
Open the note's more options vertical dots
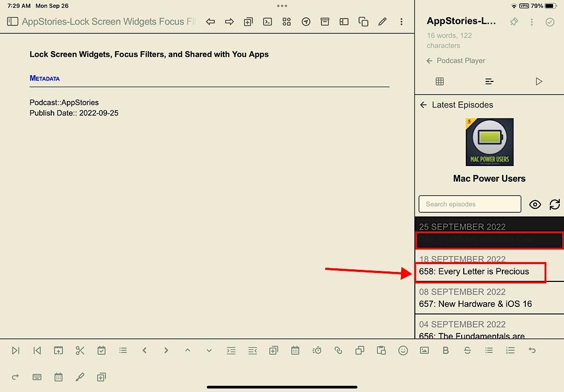402,22
